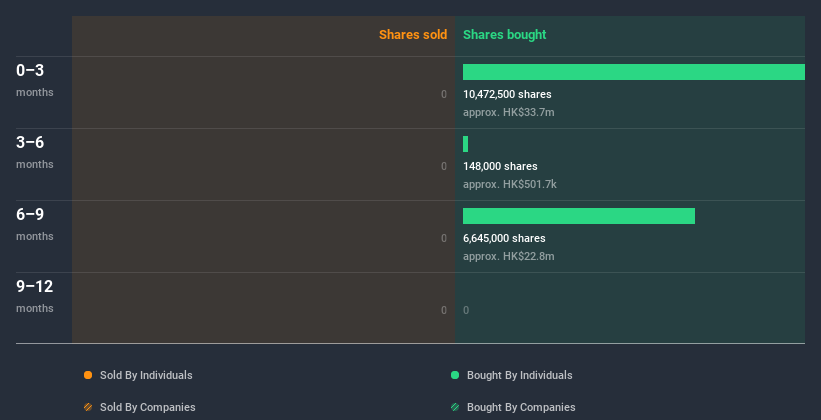Select the Bought By Companies legend label
Image resolution: width=821 pixels, height=420 pixels.
click(x=521, y=407)
